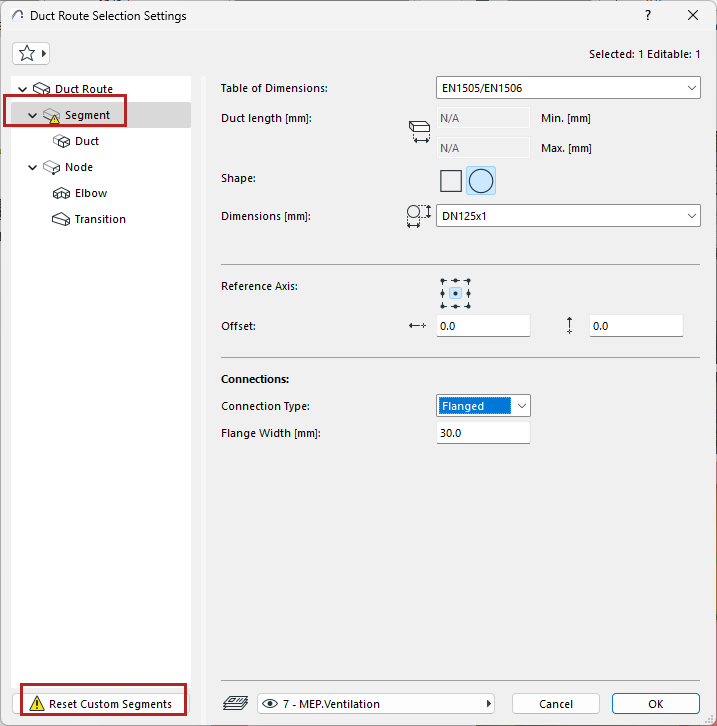Close the Duct Route Selection Settings dialog
The image size is (717, 726).
click(x=693, y=15)
